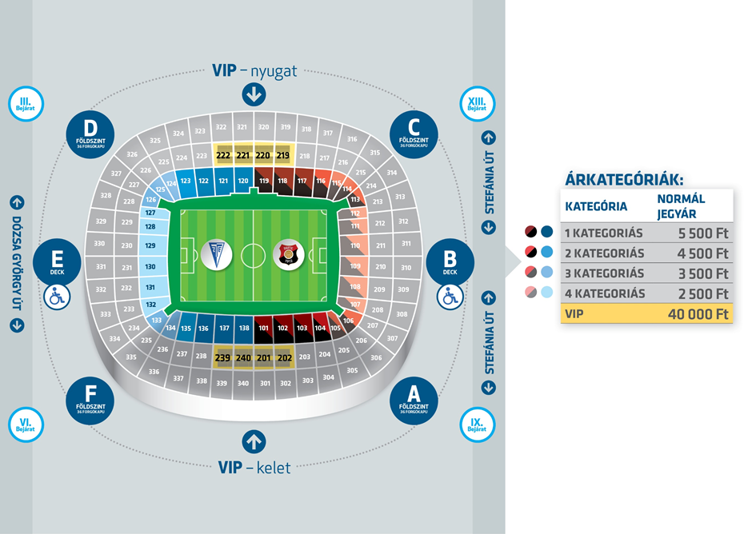Viewport: 756px width, 534px height.
Task: Click the VI. Bejárat entrance circle
Action: 26,424
